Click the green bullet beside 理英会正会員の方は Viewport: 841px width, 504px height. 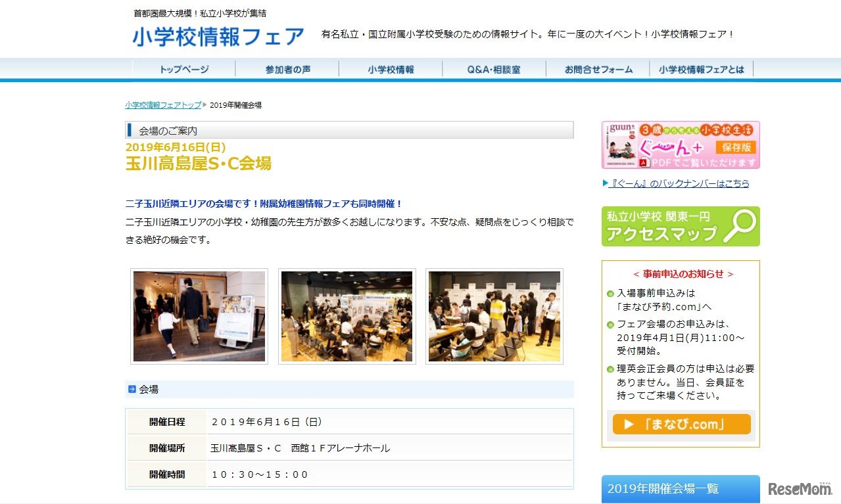click(610, 369)
